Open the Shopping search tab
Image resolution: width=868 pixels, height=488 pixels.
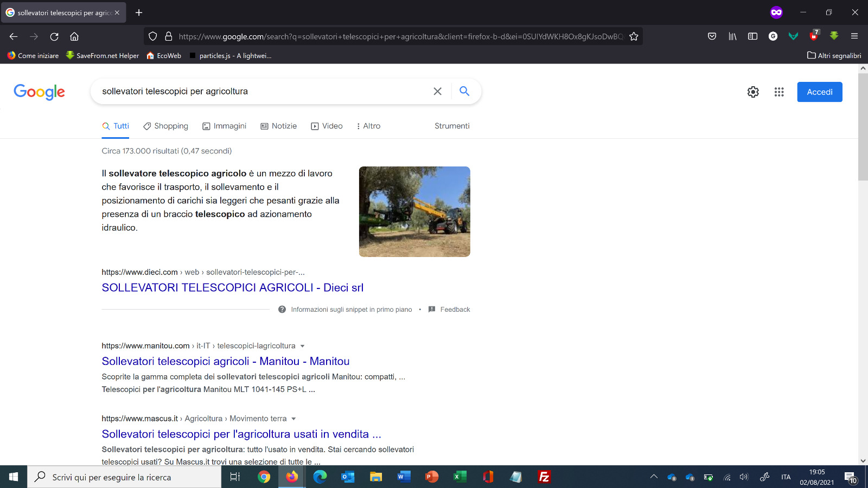[165, 126]
